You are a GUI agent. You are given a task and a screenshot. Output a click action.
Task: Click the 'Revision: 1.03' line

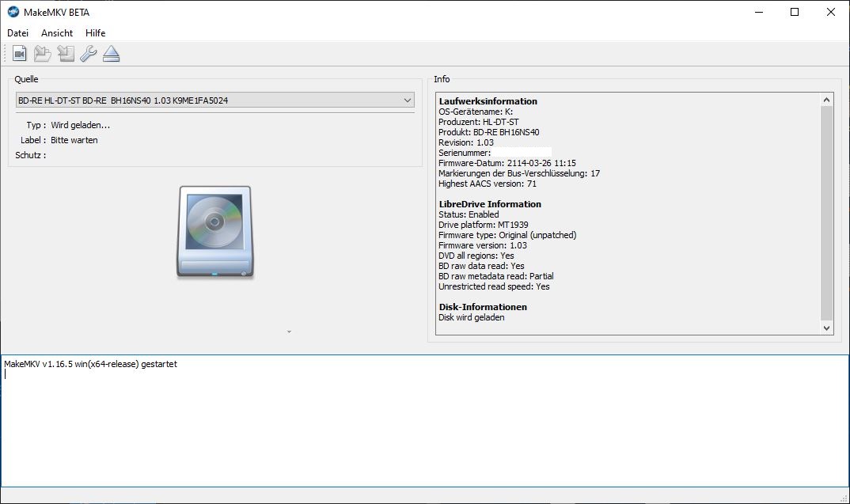466,142
